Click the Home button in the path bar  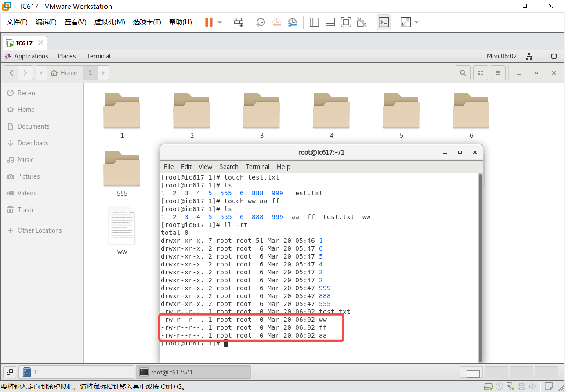click(x=64, y=73)
